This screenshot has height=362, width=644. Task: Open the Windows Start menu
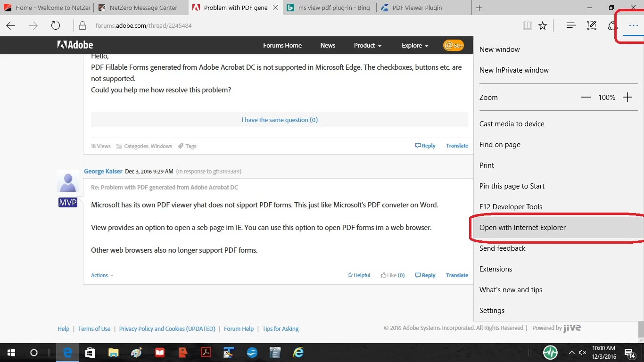tap(11, 353)
